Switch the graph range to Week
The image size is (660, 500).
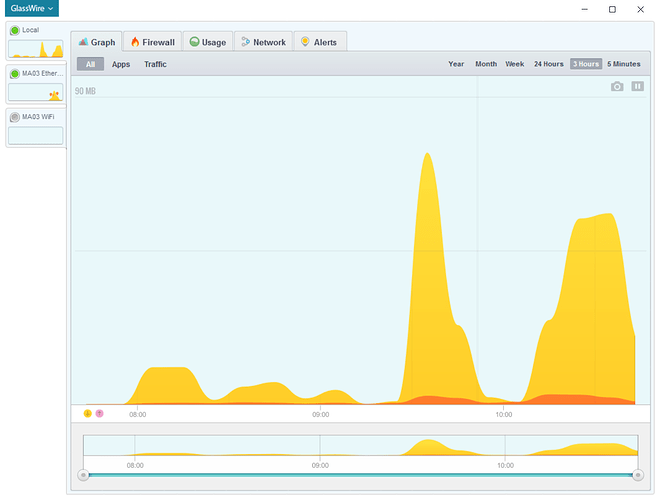click(514, 64)
